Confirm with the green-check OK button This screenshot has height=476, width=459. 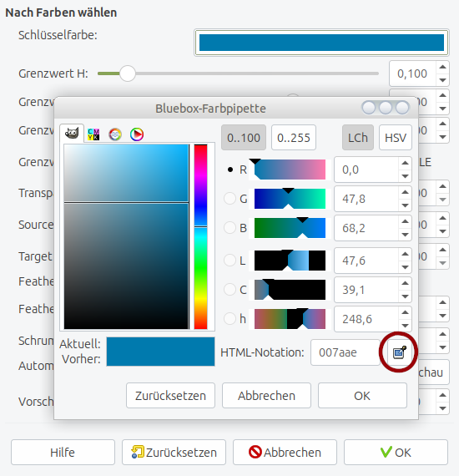click(396, 452)
